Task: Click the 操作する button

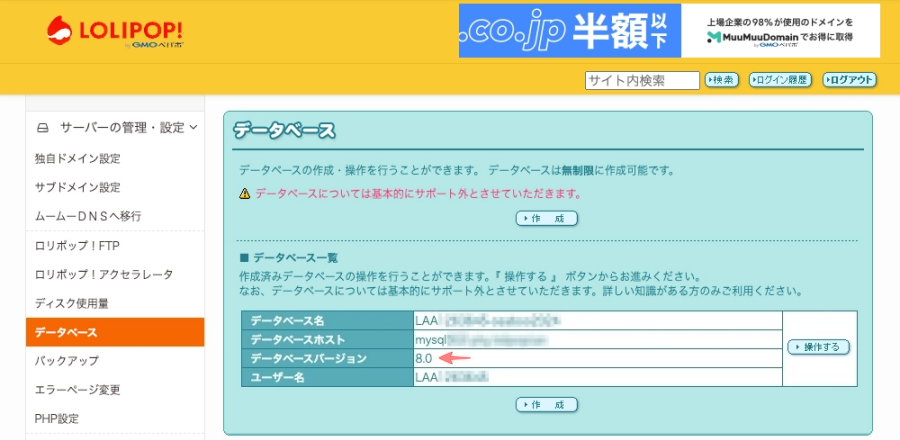Action: [x=818, y=347]
